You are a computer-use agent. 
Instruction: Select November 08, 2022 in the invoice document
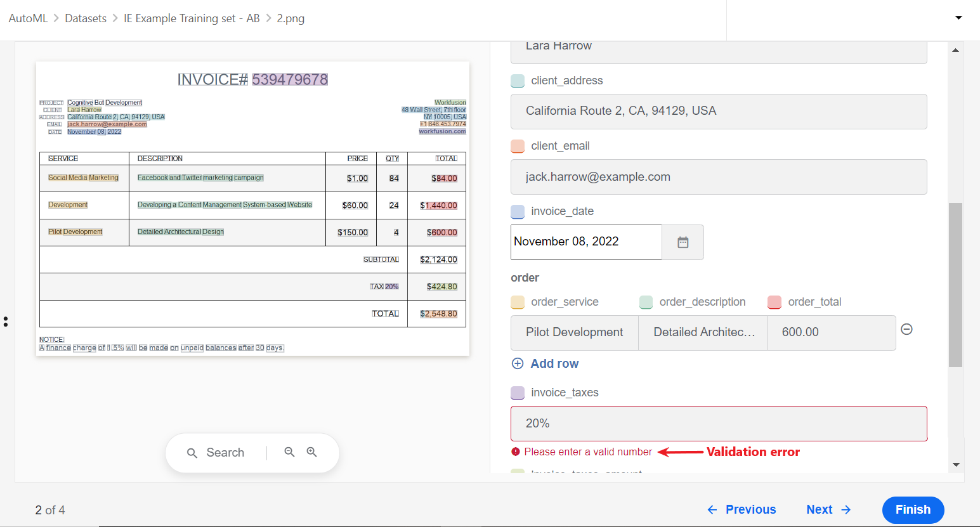(95, 132)
